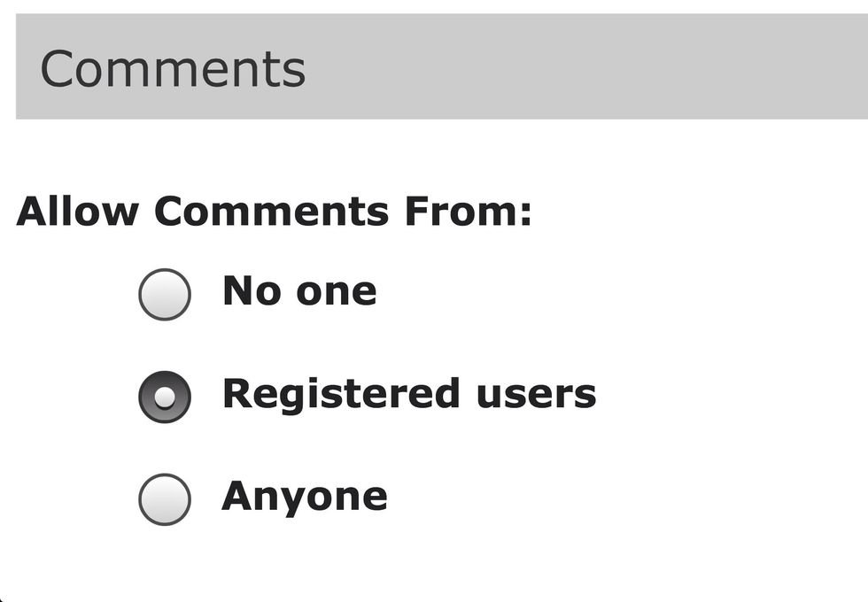Click the "Allow Comments From:" heading

click(274, 212)
